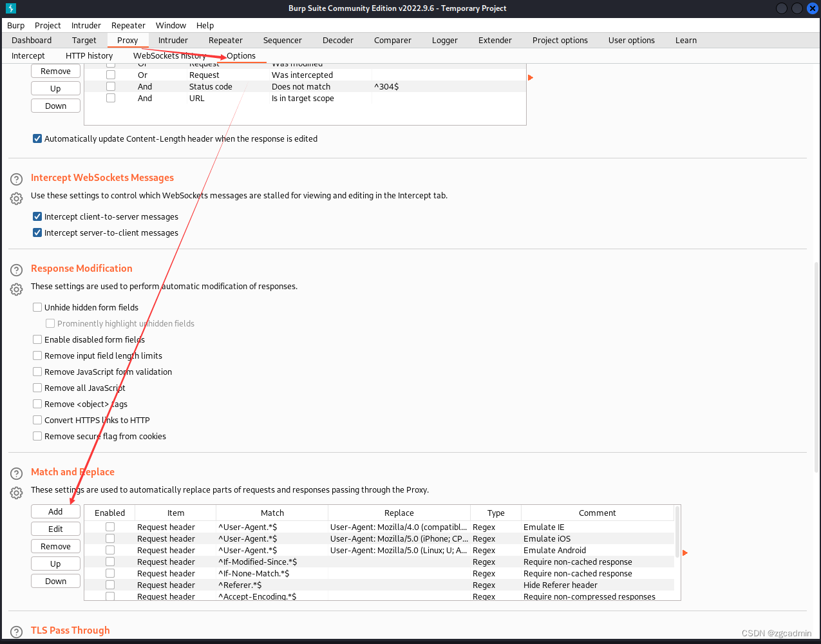This screenshot has width=821, height=644.
Task: Switch to the Learn tab
Action: [686, 40]
